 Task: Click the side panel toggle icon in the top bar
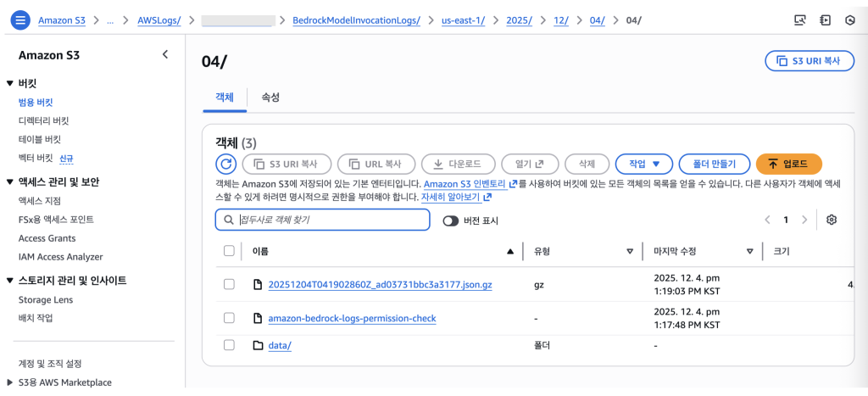point(826,20)
